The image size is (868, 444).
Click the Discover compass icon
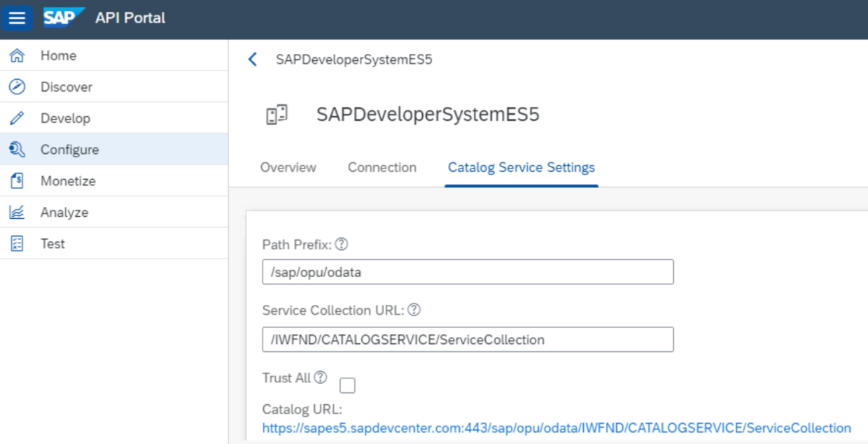coord(17,87)
